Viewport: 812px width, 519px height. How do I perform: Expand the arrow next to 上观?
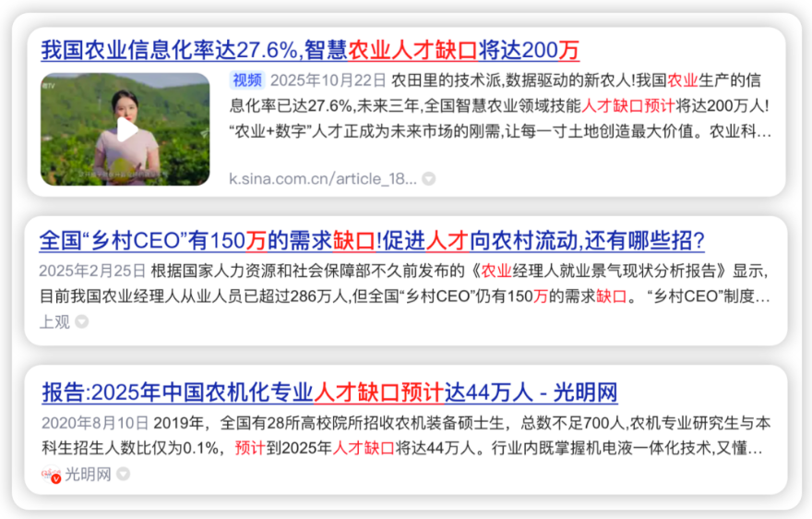pyautogui.click(x=82, y=322)
